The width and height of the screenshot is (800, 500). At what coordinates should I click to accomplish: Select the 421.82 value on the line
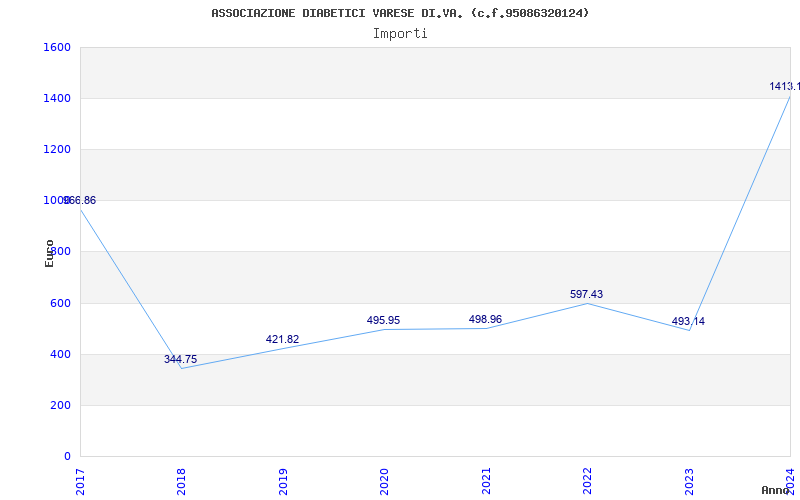[282, 340]
